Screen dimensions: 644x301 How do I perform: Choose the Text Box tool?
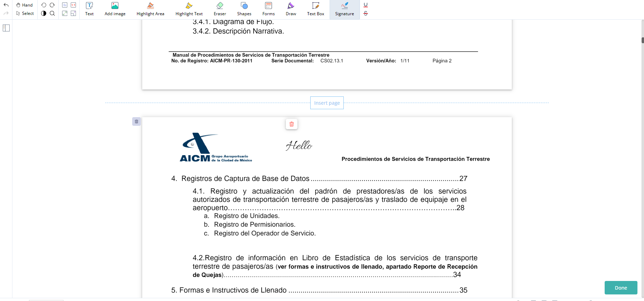click(x=315, y=9)
